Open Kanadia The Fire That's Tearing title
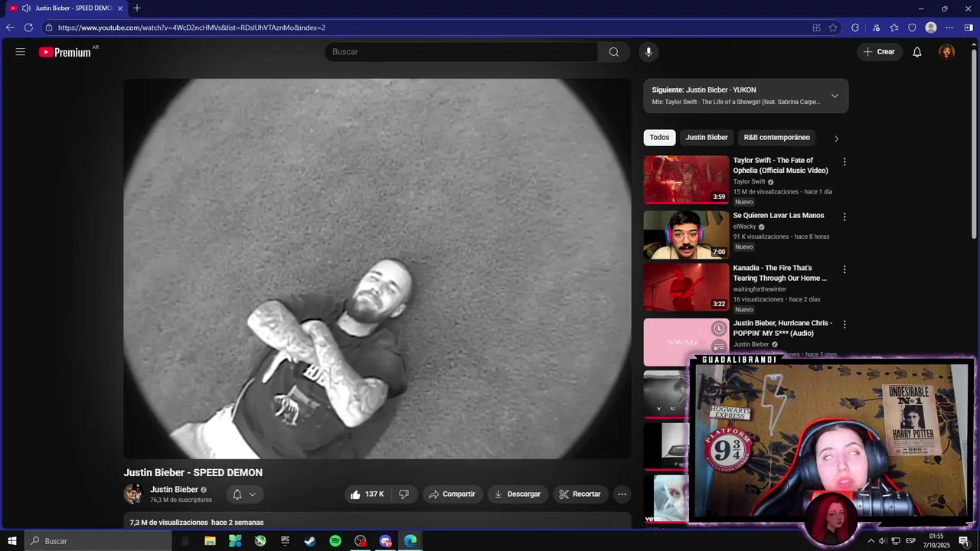Viewport: 980px width, 551px height. pos(780,273)
